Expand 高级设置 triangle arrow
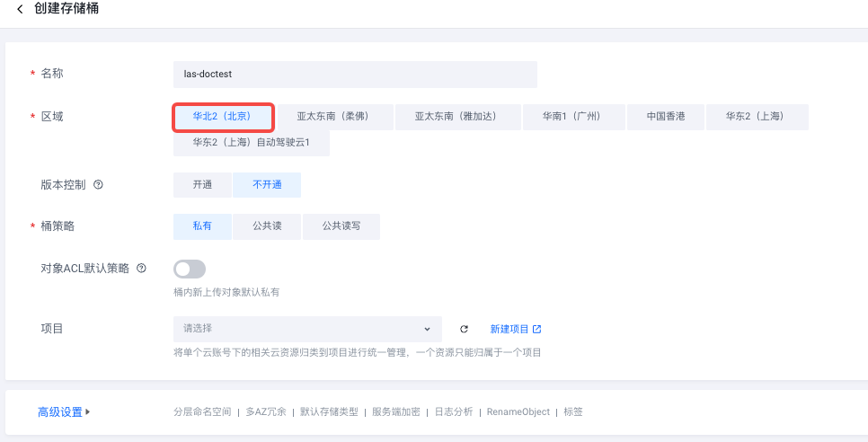This screenshot has height=442, width=868. pyautogui.click(x=87, y=412)
